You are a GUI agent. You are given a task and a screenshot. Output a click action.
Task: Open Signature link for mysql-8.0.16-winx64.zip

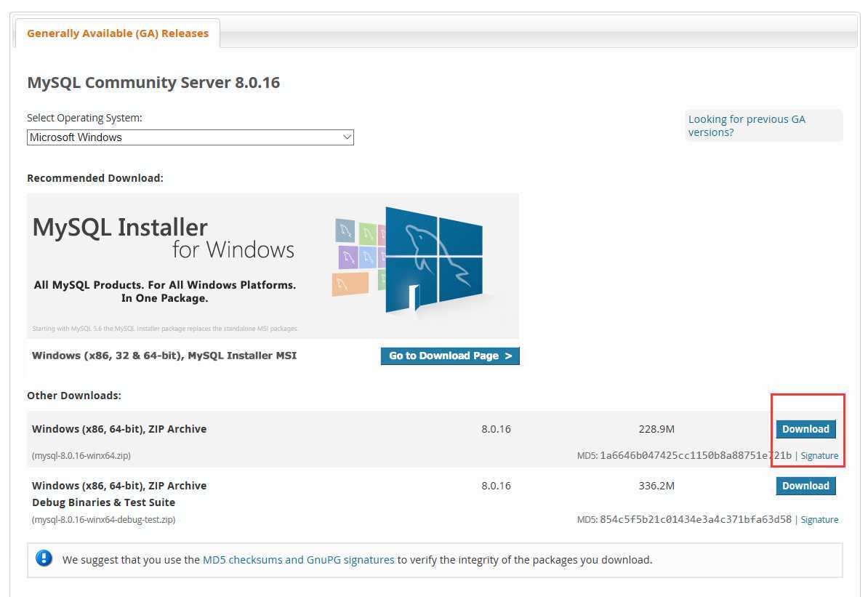(819, 456)
